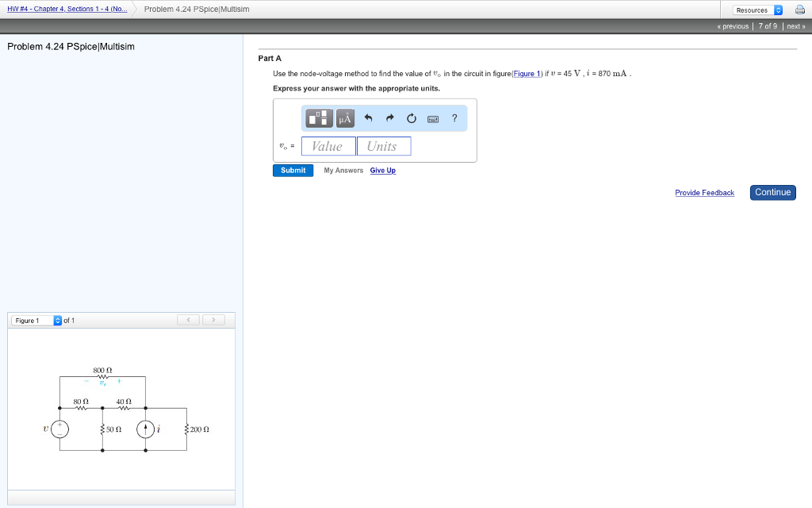This screenshot has width=812, height=508.
Task: Click the print icon near Resources
Action: tap(799, 9)
